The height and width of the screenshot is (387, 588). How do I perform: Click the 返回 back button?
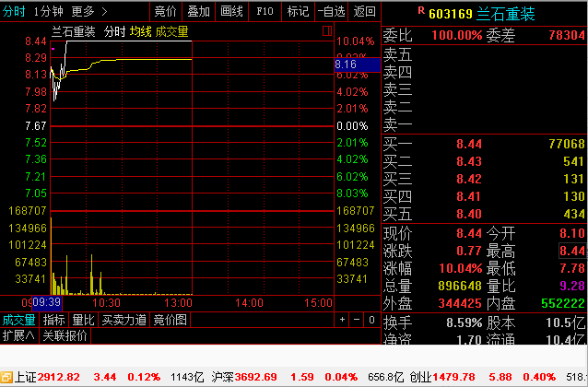tap(364, 11)
